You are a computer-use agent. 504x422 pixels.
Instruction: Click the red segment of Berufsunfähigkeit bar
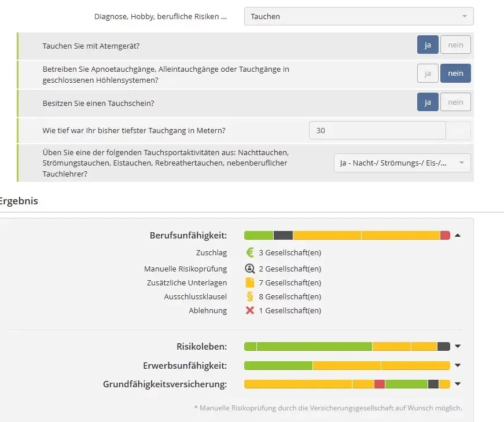point(445,236)
